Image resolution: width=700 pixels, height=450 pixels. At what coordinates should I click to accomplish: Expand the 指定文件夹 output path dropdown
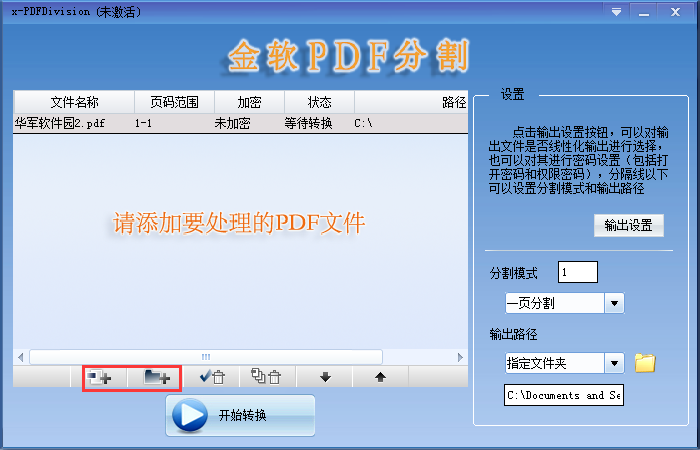614,363
